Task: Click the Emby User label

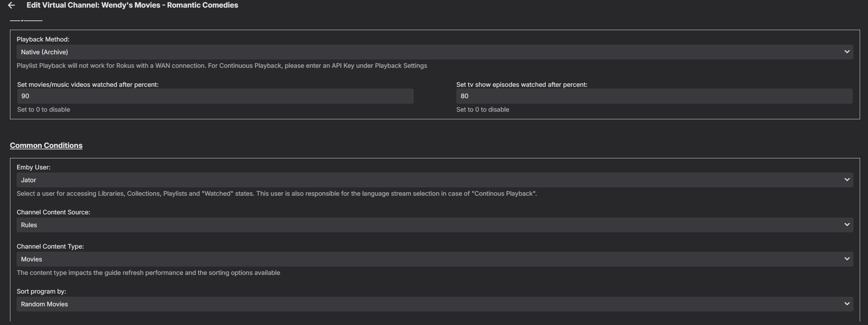Action: (x=34, y=167)
